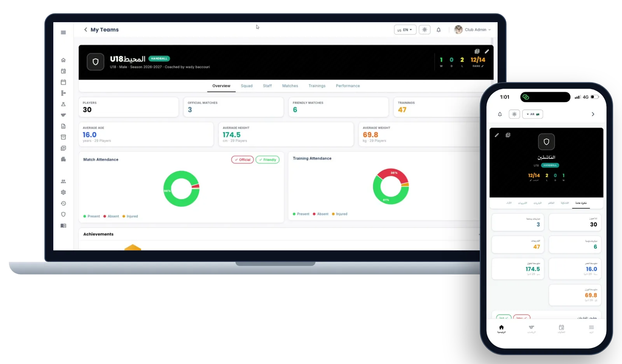
Task: Toggle the Friendly match filter on laptop
Action: tap(267, 160)
